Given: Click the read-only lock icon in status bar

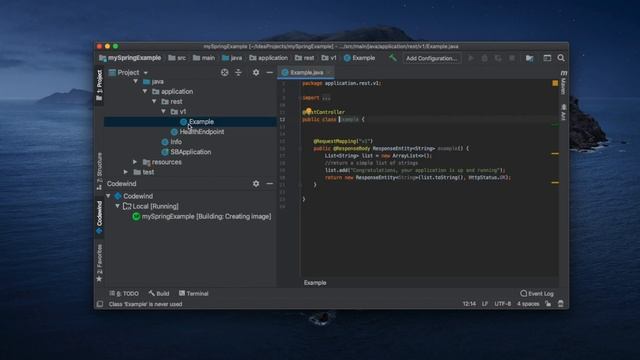Looking at the screenshot, I should (x=548, y=304).
